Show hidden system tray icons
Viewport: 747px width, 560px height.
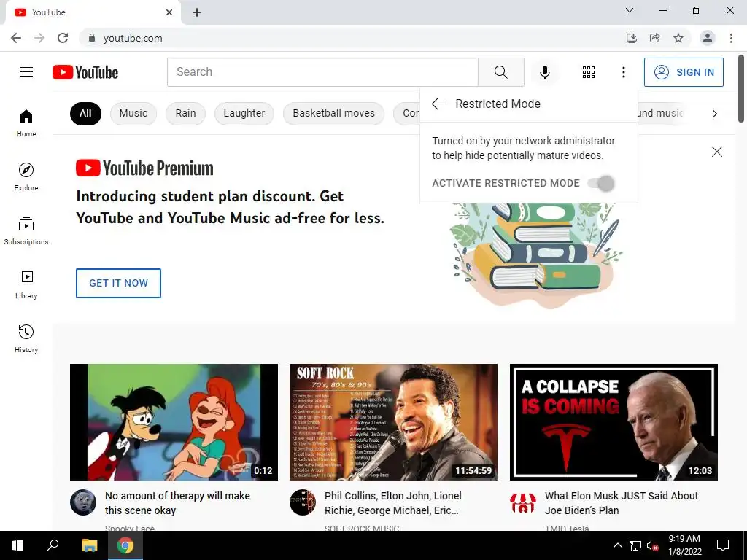[617, 545]
